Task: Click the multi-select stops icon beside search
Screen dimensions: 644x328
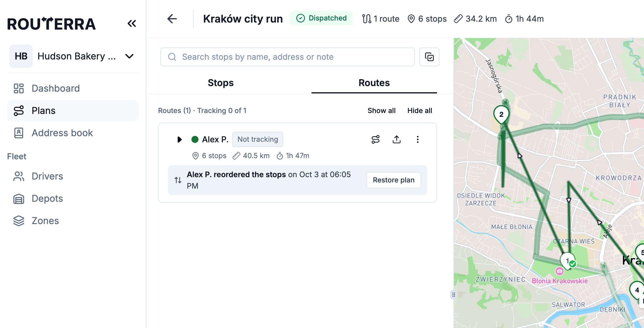Action: [429, 57]
